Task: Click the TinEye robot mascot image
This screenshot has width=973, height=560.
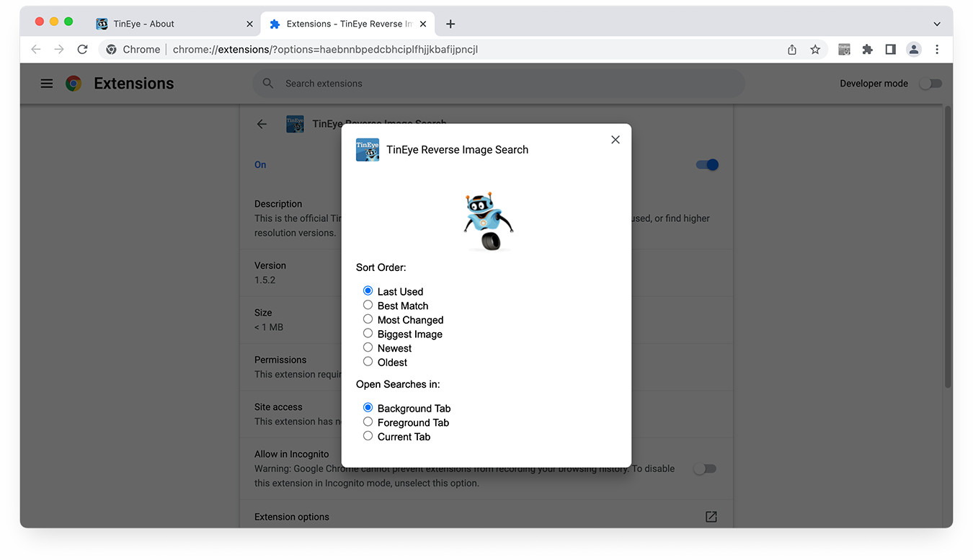Action: (x=488, y=221)
